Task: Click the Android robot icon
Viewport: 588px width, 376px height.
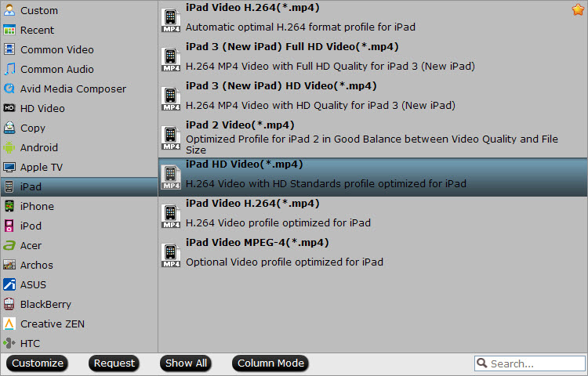Action: click(x=9, y=147)
